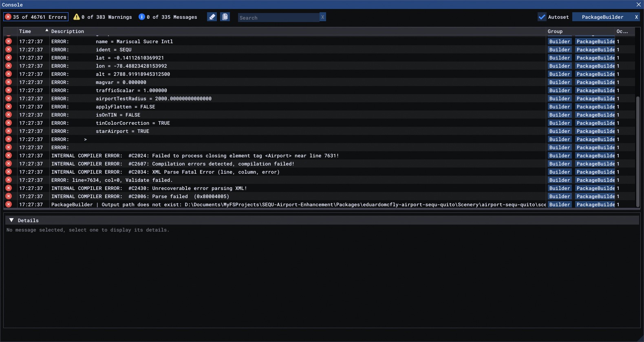Viewport: 644px width, 342px height.
Task: Click error icon on #C2034 row
Action: coord(9,172)
